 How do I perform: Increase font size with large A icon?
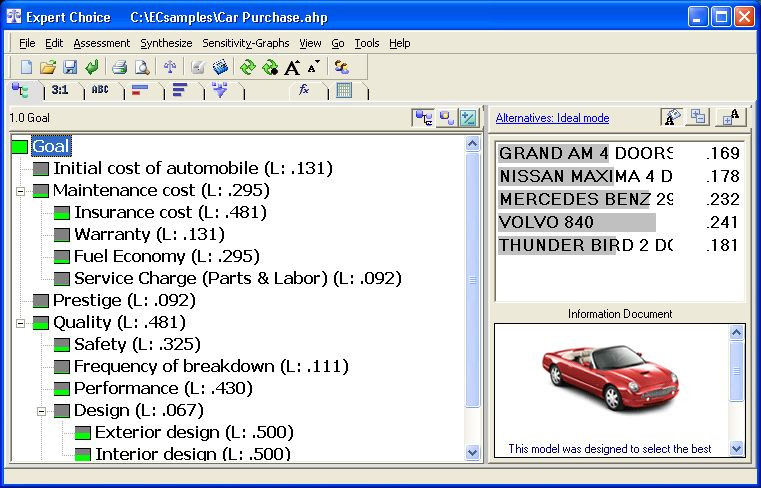[293, 67]
